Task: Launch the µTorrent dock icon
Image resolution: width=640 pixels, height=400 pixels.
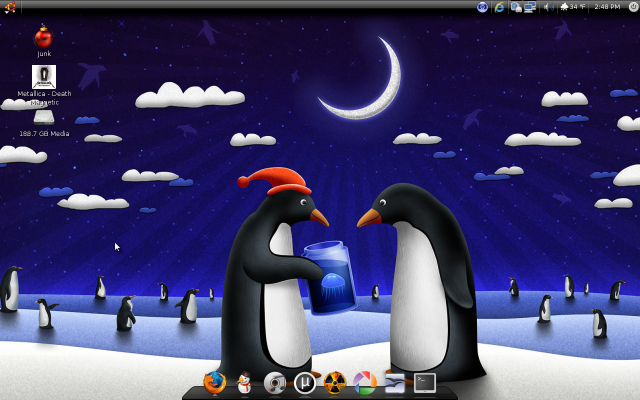Action: 305,383
